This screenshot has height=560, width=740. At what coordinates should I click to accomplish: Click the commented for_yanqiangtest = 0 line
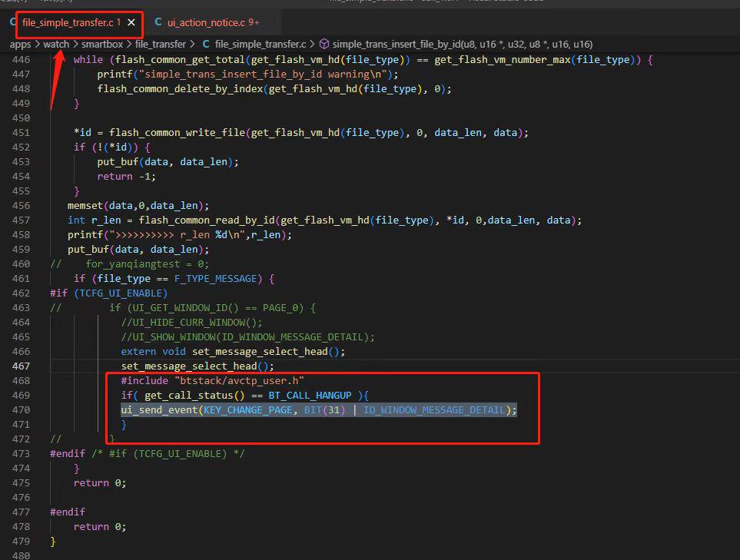coord(147,264)
